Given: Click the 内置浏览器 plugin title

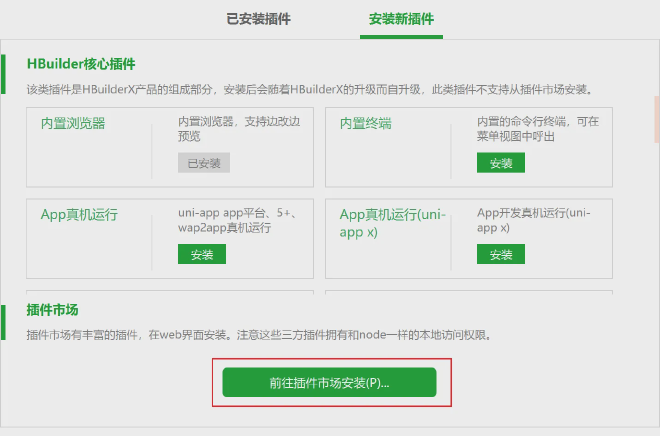Looking at the screenshot, I should click(x=73, y=124).
